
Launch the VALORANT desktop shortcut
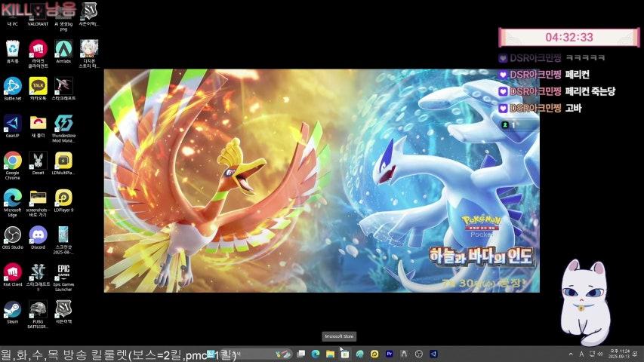[x=38, y=15]
